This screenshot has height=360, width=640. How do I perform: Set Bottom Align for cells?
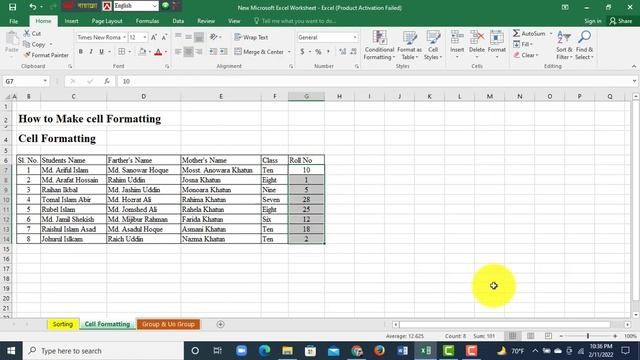coord(199,37)
